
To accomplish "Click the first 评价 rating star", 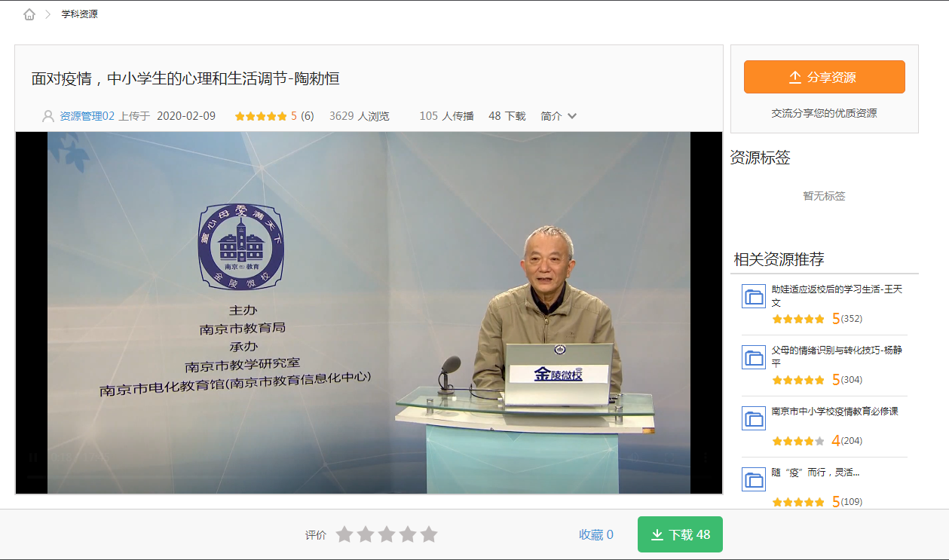I will tap(344, 534).
